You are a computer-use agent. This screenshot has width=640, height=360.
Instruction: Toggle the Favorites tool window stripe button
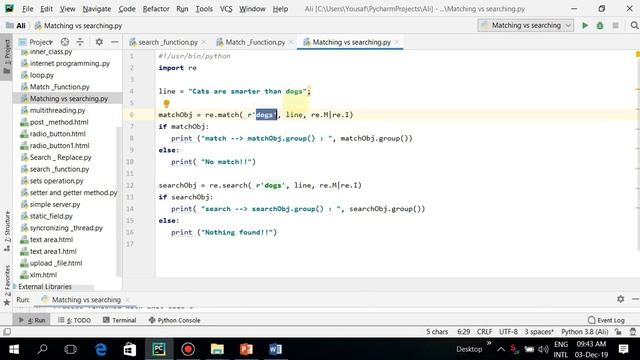click(x=7, y=285)
